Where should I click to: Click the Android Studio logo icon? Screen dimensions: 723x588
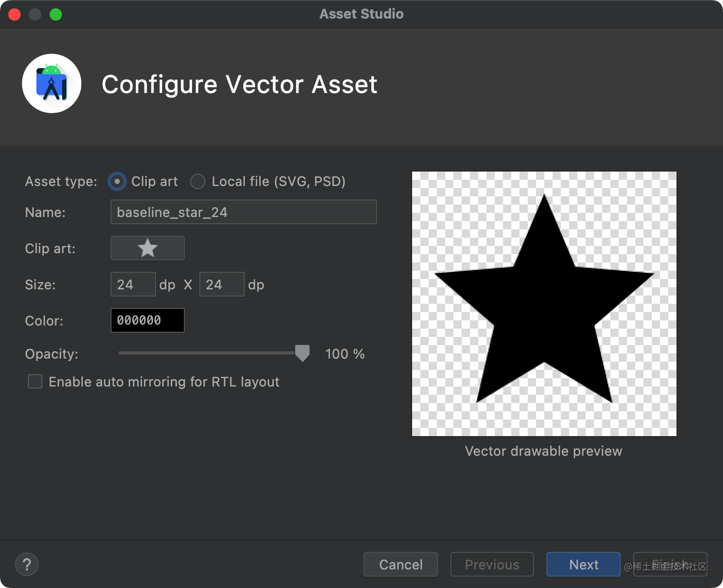52,84
